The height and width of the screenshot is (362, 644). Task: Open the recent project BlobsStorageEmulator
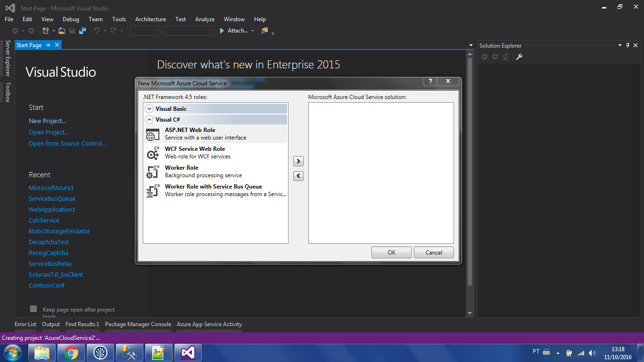point(59,231)
